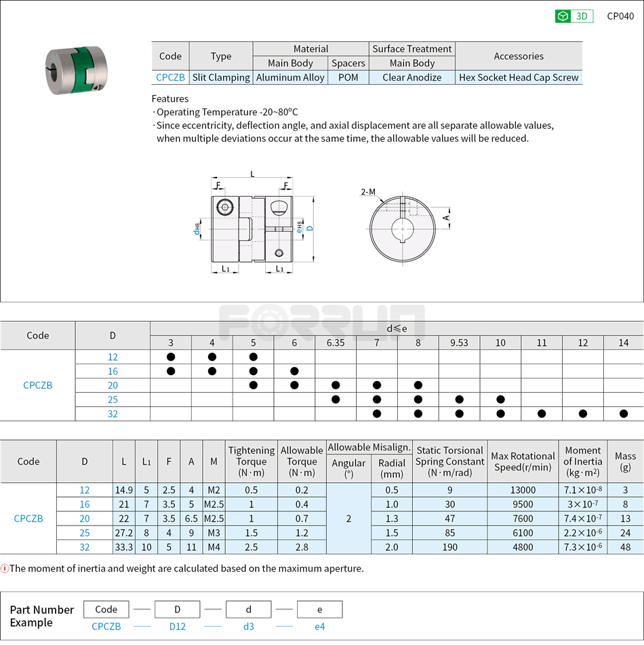Image resolution: width=644 pixels, height=645 pixels.
Task: Click the dot for D20 with bore 8
Action: (418, 385)
